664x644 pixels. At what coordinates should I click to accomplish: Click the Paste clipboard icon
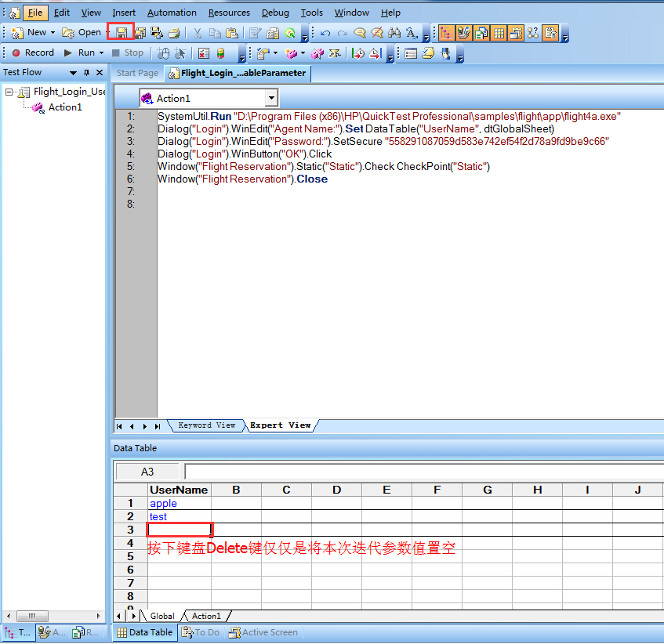tap(231, 33)
